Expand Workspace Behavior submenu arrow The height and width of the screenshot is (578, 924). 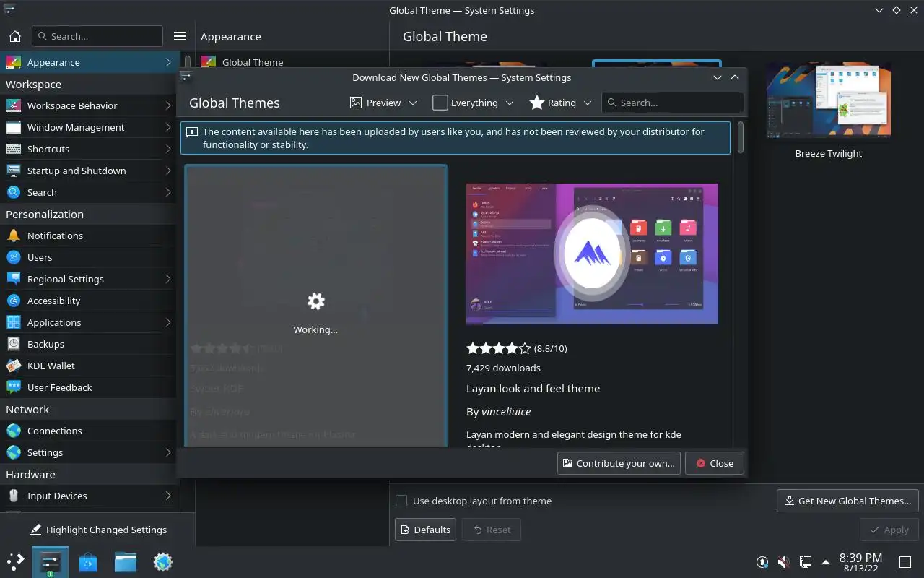tap(167, 105)
